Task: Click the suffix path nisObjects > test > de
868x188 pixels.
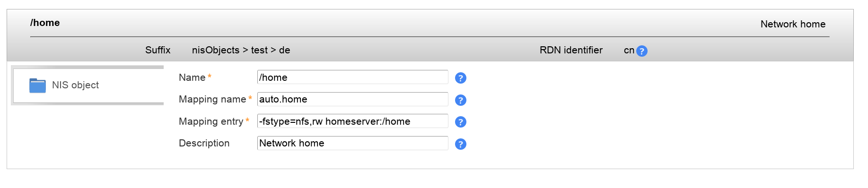Action: click(241, 50)
